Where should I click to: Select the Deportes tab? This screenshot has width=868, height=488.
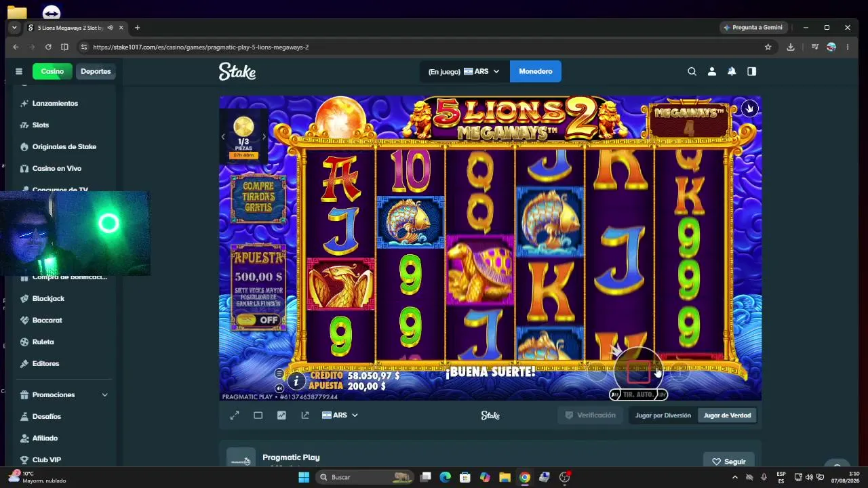pos(96,71)
